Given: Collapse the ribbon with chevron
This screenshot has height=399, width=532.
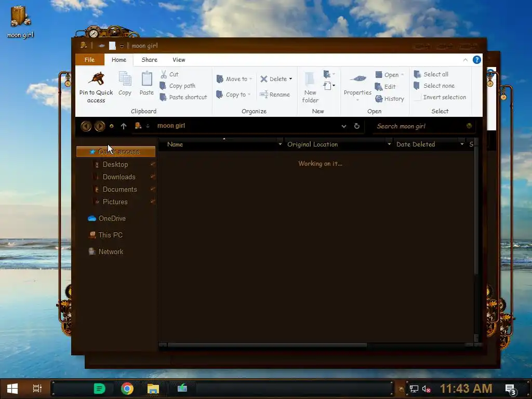Looking at the screenshot, I should [x=465, y=60].
